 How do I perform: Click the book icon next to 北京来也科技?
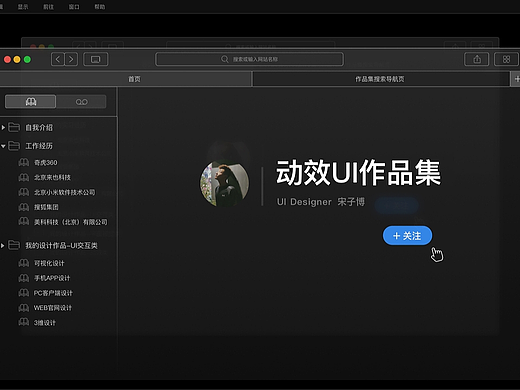click(x=24, y=177)
